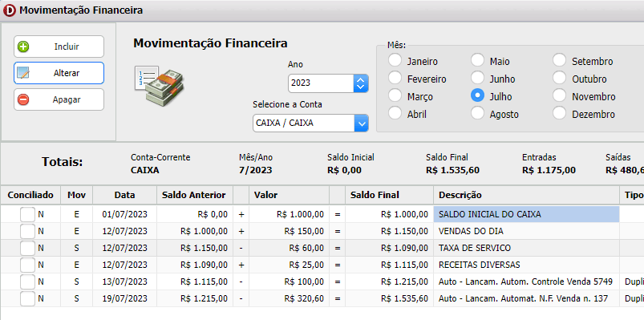This screenshot has height=320, width=644.
Task: Sort by the Conciliado column header
Action: point(30,195)
